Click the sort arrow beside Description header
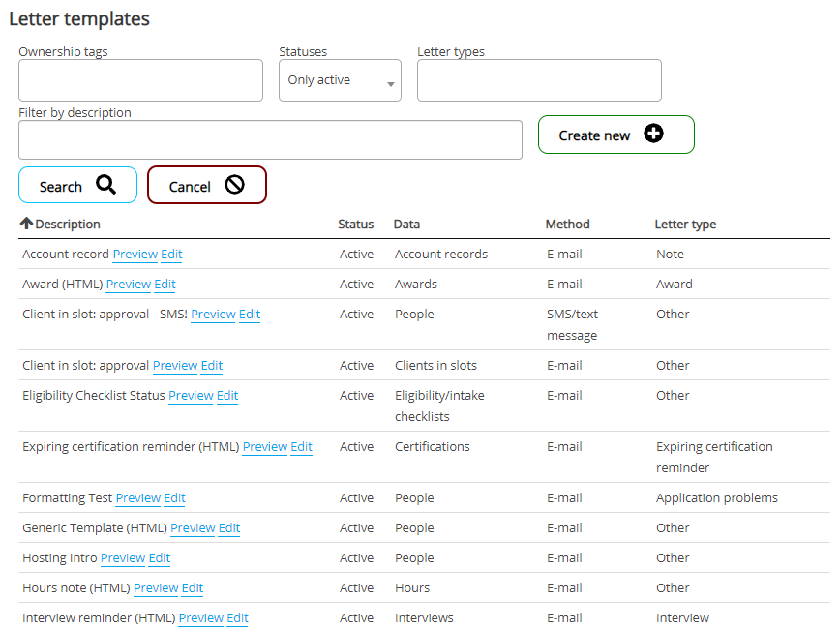 pyautogui.click(x=26, y=224)
